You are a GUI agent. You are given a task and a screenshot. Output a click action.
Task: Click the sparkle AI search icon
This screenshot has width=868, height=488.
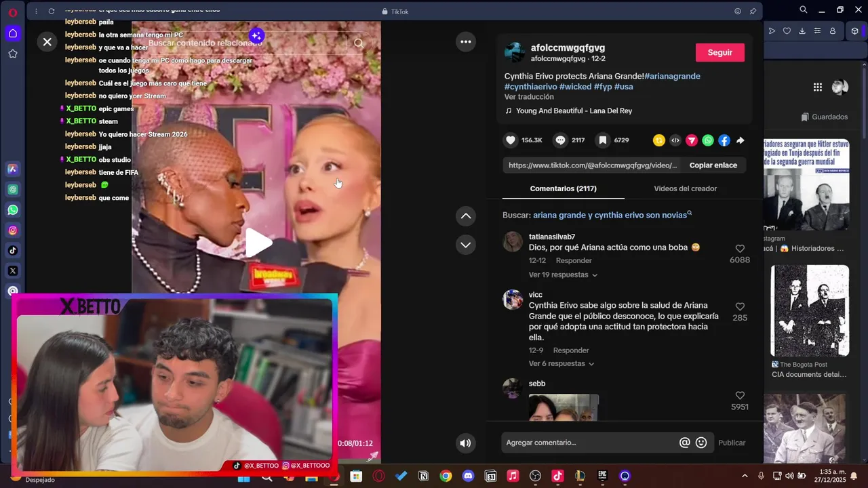click(256, 35)
